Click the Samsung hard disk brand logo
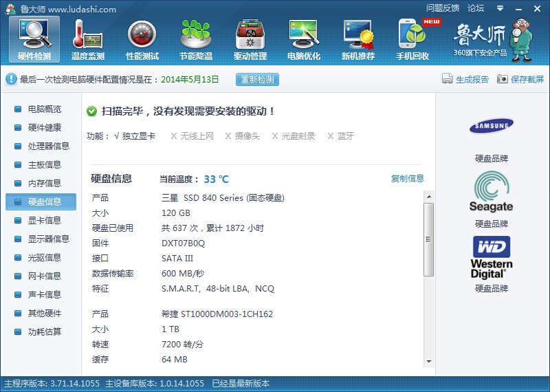Image resolution: width=550 pixels, height=392 pixels. coord(492,126)
